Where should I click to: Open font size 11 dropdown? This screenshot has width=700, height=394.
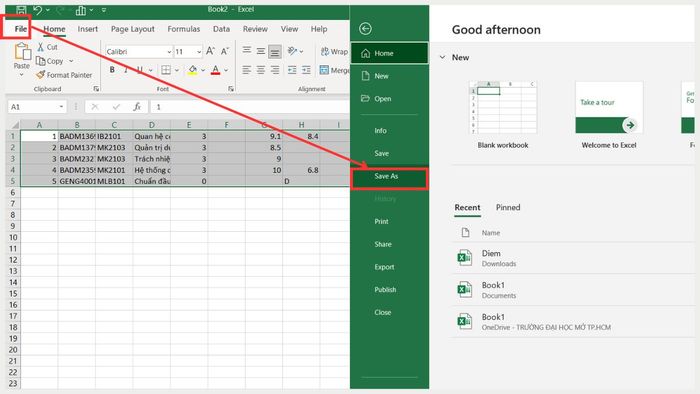(x=199, y=52)
